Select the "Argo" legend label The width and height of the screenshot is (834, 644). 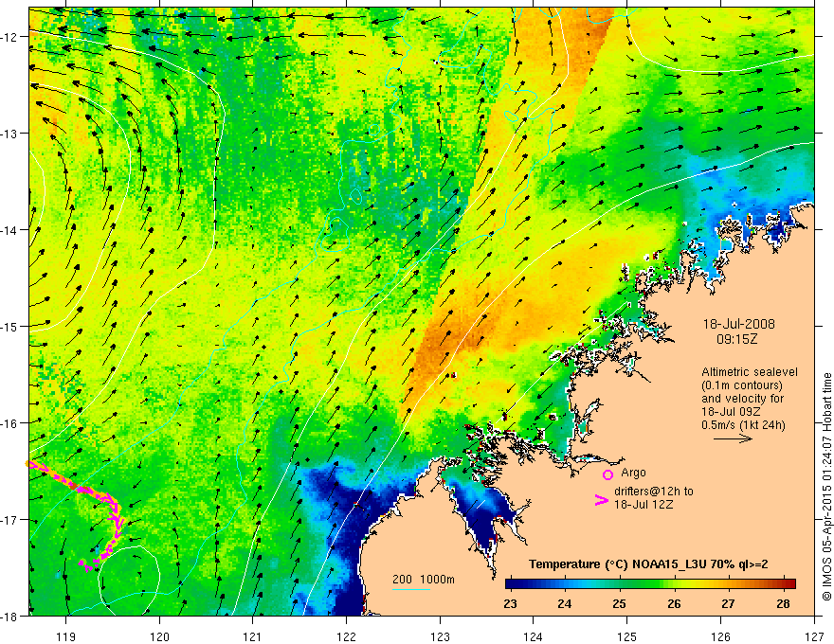click(x=633, y=473)
